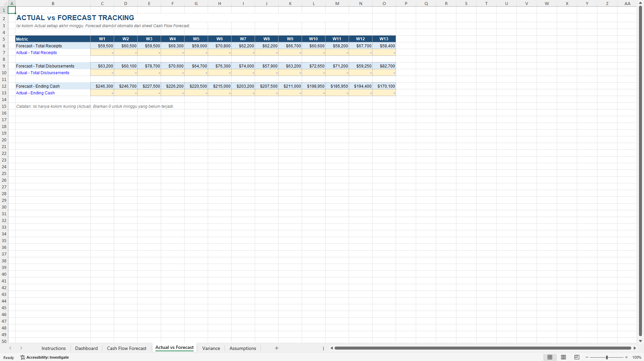Click ACTUAL vs FORECAST TRACKING title
This screenshot has height=361, width=644.
(76, 18)
